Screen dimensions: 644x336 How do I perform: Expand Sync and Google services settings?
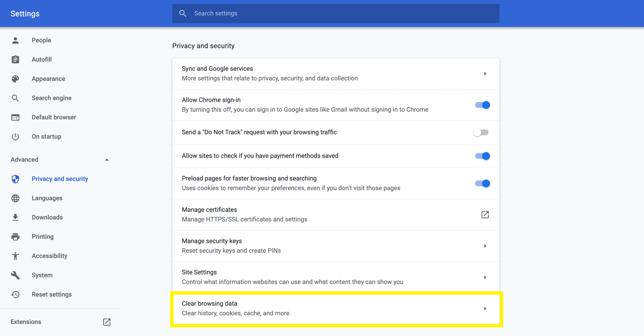click(485, 73)
